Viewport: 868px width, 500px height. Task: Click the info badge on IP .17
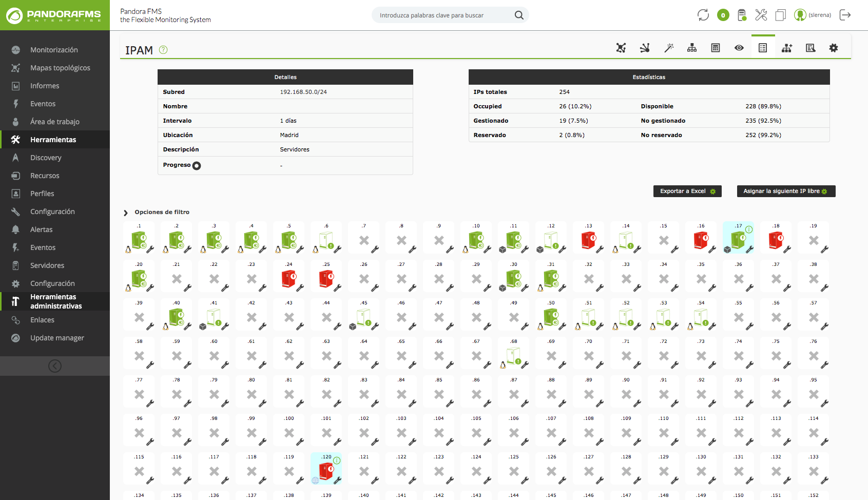point(749,229)
